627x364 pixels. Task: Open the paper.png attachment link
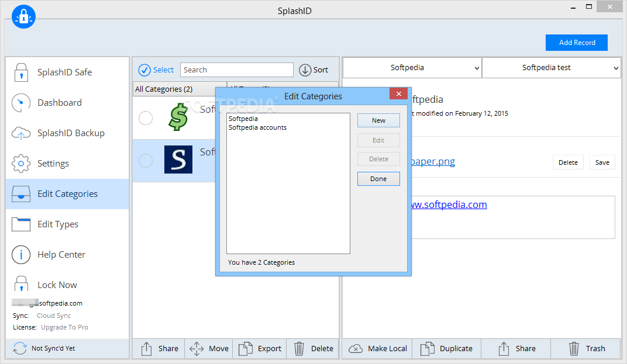point(433,161)
